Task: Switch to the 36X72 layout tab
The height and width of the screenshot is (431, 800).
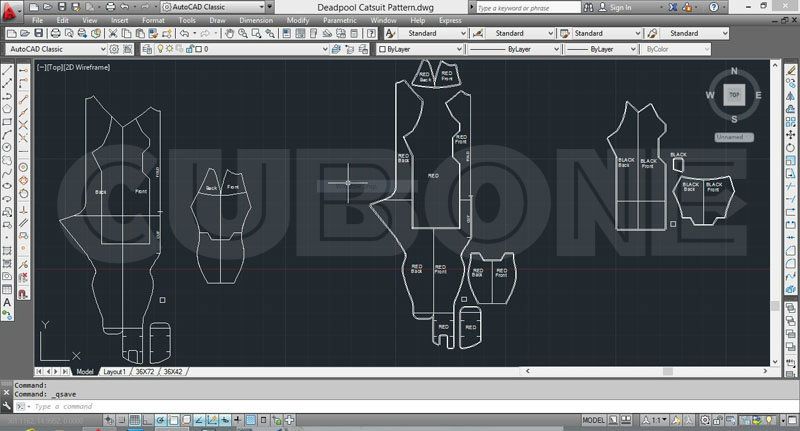Action: click(145, 372)
